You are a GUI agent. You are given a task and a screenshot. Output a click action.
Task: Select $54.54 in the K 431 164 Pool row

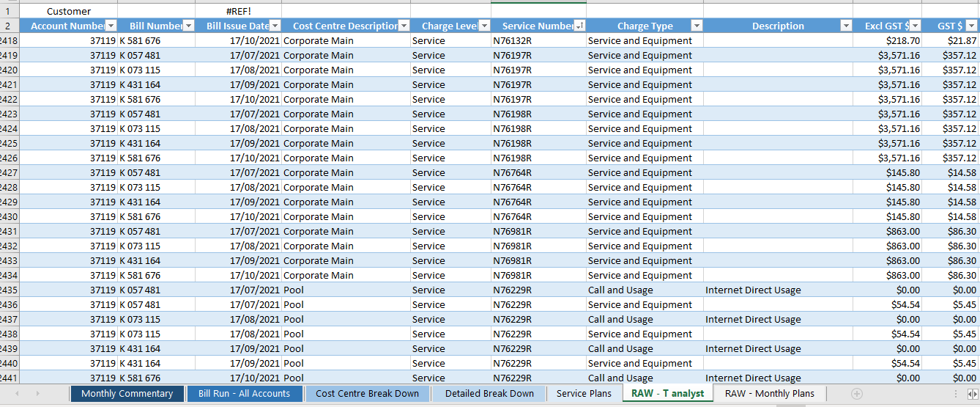(x=887, y=364)
